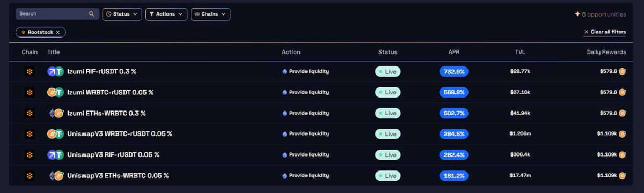Screen dimensions: 644x193
Task: Click reward token icon in UniswapV3 RIF-rUSDT row
Action: point(623,155)
